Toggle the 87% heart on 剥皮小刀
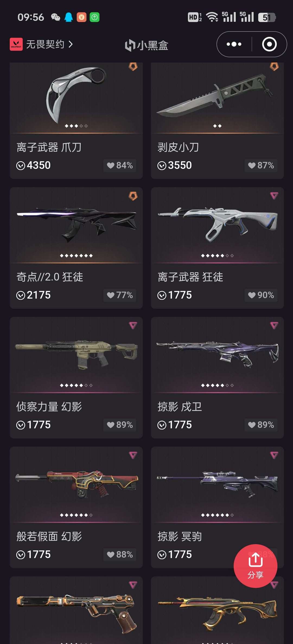This screenshot has width=293, height=644. click(261, 165)
